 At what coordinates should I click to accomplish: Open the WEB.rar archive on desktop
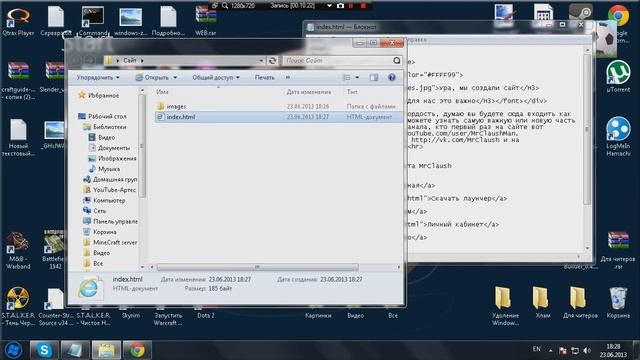point(205,20)
